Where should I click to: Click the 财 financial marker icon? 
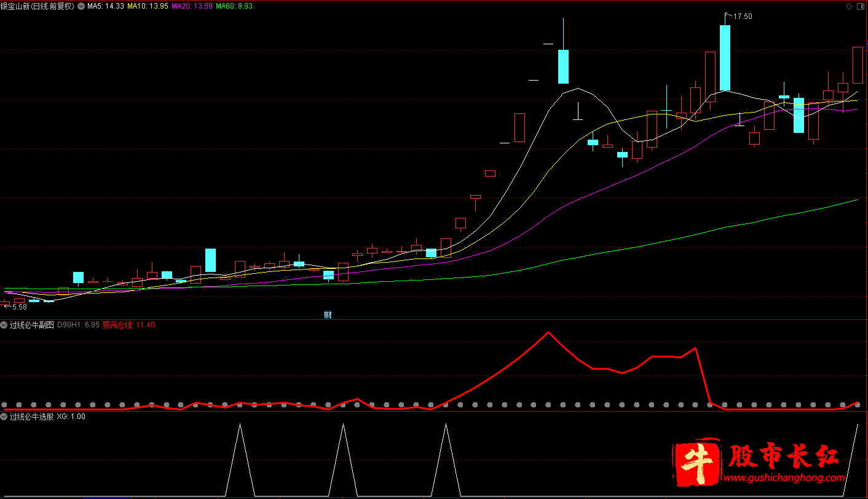(x=328, y=314)
